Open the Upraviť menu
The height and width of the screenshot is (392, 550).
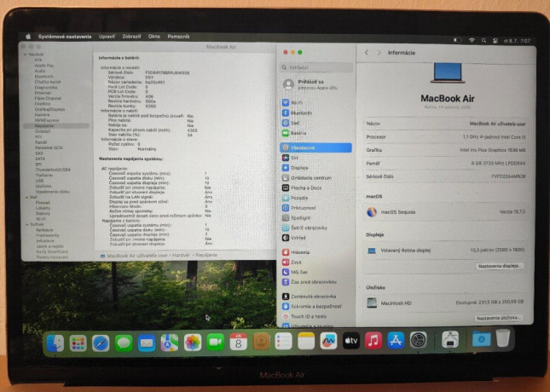pyautogui.click(x=107, y=37)
